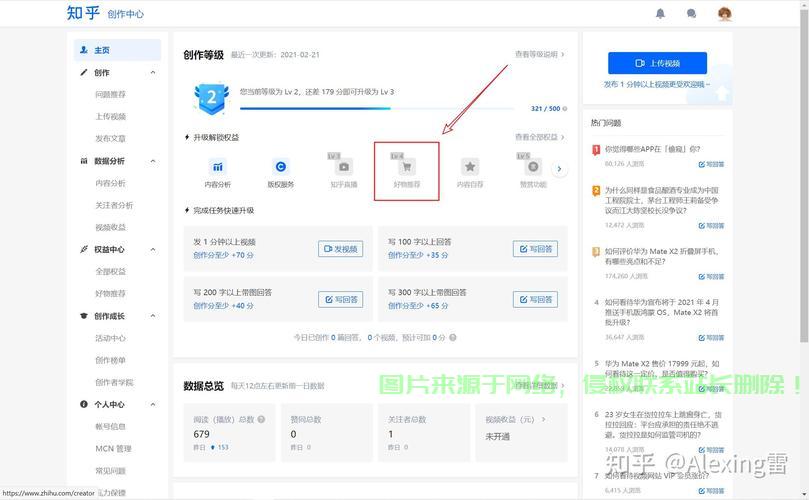Show next benefits with the right arrow

tap(559, 169)
